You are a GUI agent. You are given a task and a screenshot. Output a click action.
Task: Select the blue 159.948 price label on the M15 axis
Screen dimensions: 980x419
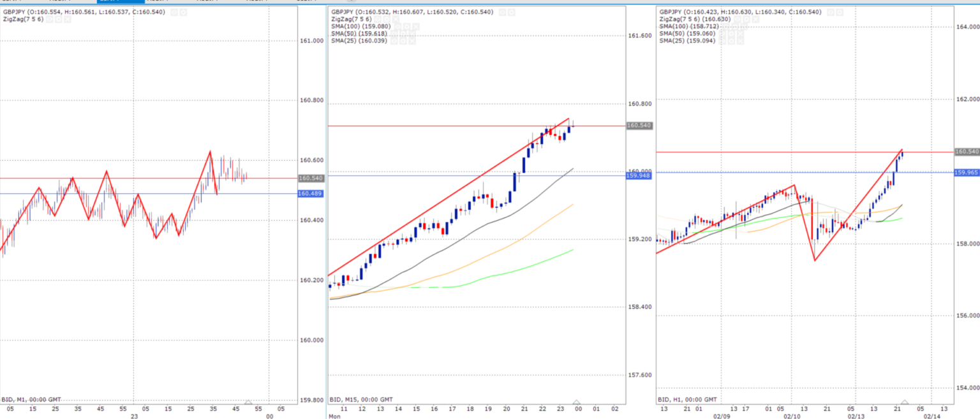(x=638, y=175)
